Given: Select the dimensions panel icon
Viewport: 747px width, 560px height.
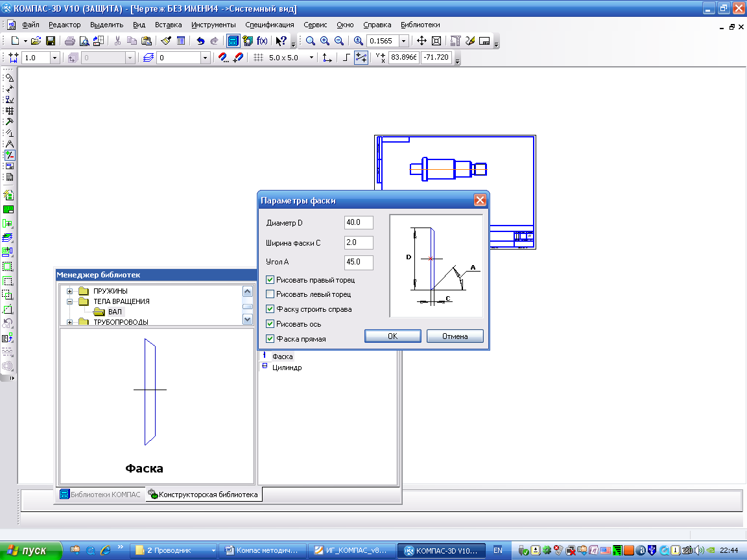Looking at the screenshot, I should [10, 89].
